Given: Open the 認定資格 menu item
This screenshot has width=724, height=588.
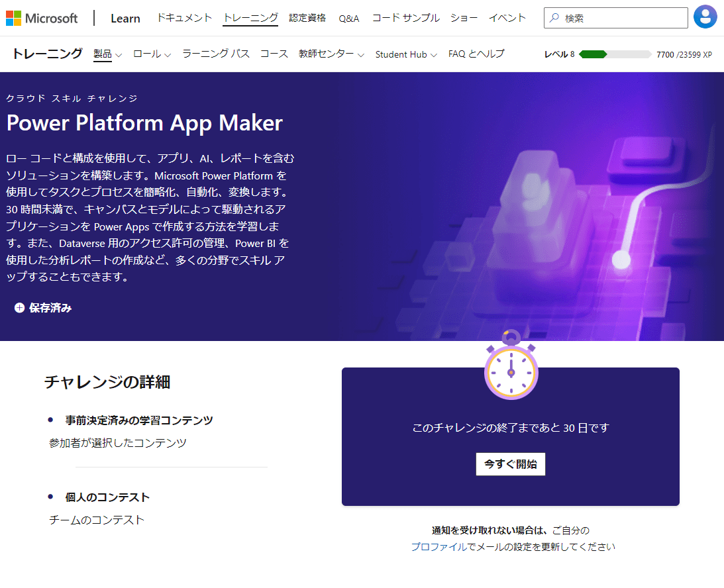Looking at the screenshot, I should (307, 18).
